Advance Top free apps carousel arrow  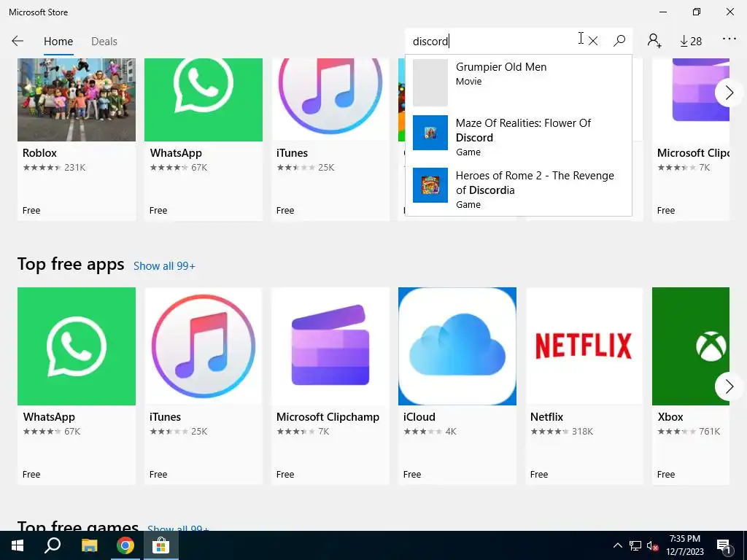click(729, 386)
